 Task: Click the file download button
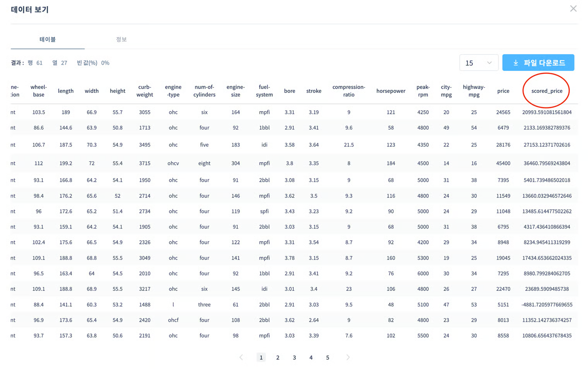coord(538,63)
